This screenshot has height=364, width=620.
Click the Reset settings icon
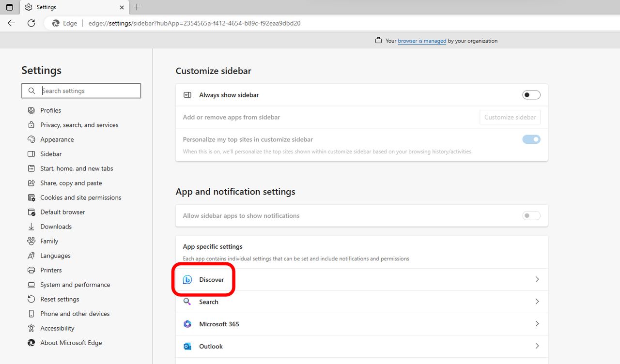click(31, 299)
